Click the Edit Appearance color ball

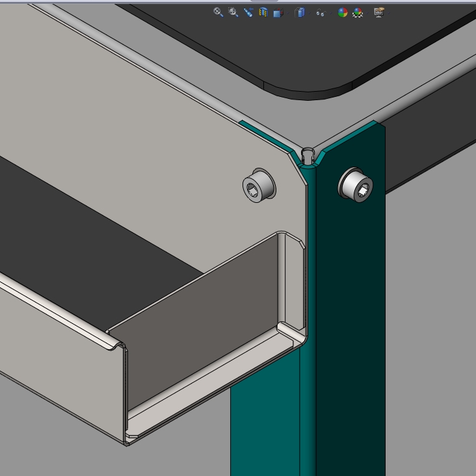pos(343,12)
